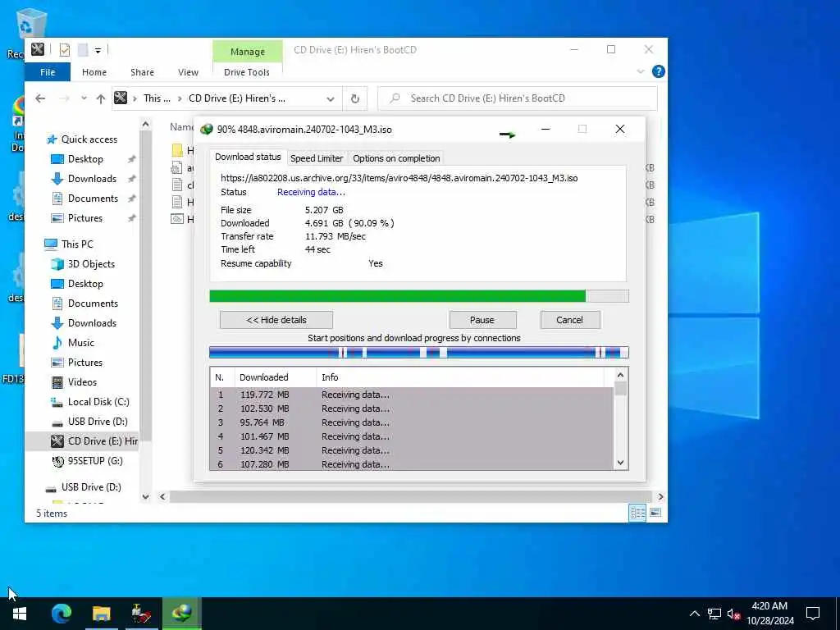Go back in File Explorer
This screenshot has height=630, width=840.
40,98
